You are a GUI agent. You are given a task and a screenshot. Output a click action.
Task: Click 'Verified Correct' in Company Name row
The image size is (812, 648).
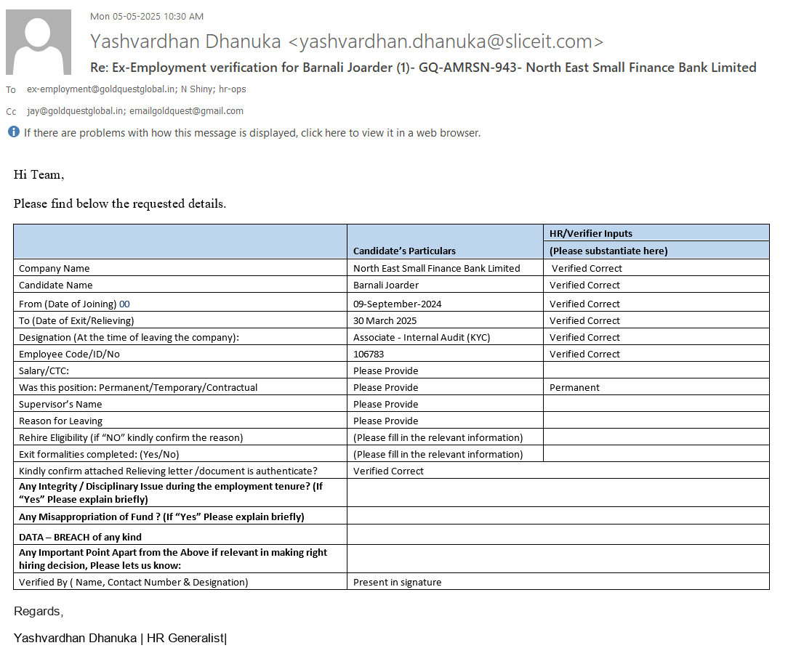pyautogui.click(x=587, y=268)
